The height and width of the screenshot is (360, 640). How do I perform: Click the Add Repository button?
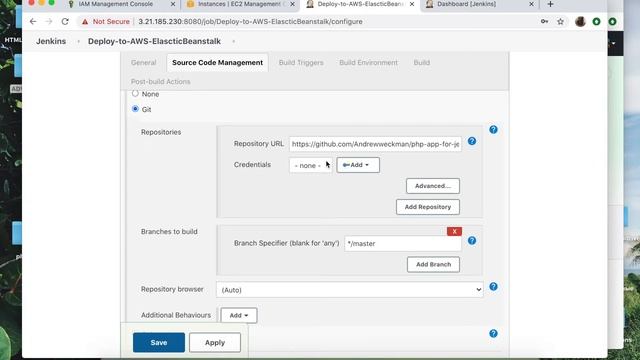(428, 207)
